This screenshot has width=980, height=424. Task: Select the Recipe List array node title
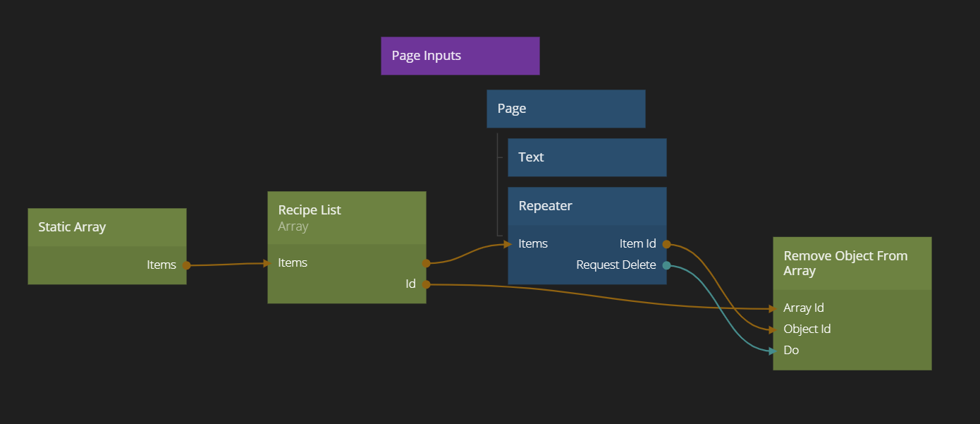(x=310, y=210)
